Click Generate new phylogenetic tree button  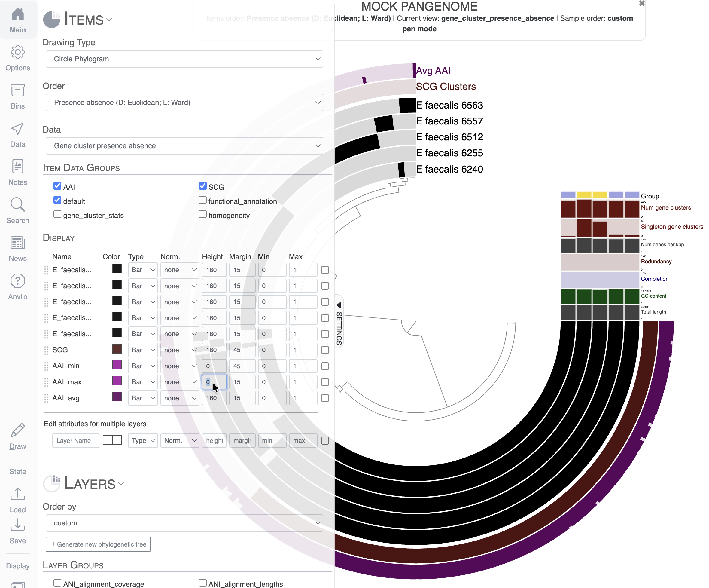(x=98, y=544)
